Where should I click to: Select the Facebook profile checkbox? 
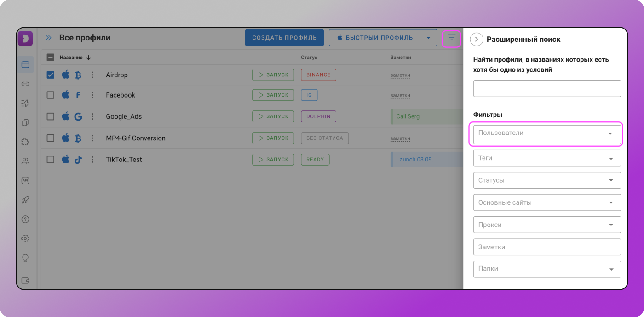[51, 95]
